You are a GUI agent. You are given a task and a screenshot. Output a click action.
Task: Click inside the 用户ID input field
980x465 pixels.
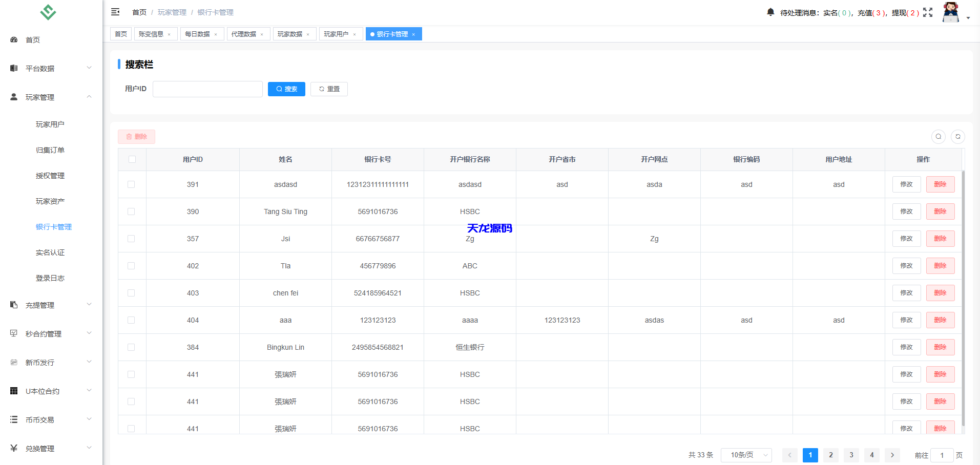(x=207, y=89)
